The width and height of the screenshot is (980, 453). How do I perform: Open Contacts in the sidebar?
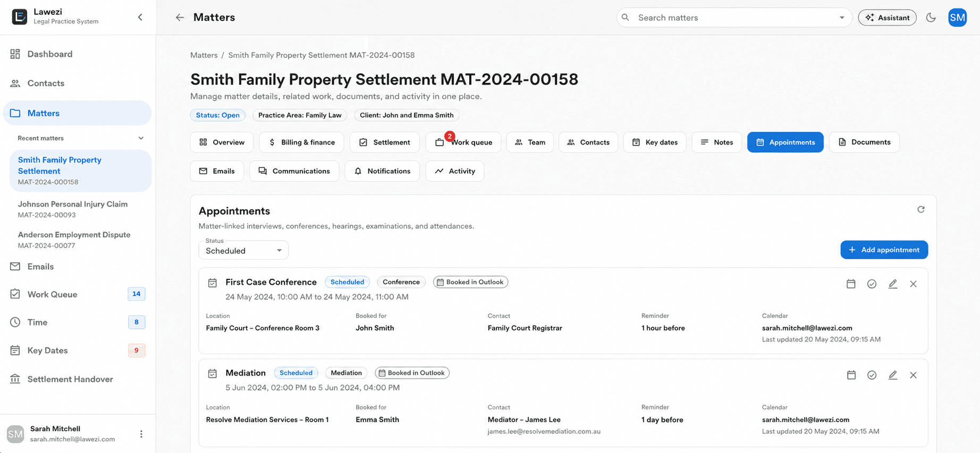(78, 83)
